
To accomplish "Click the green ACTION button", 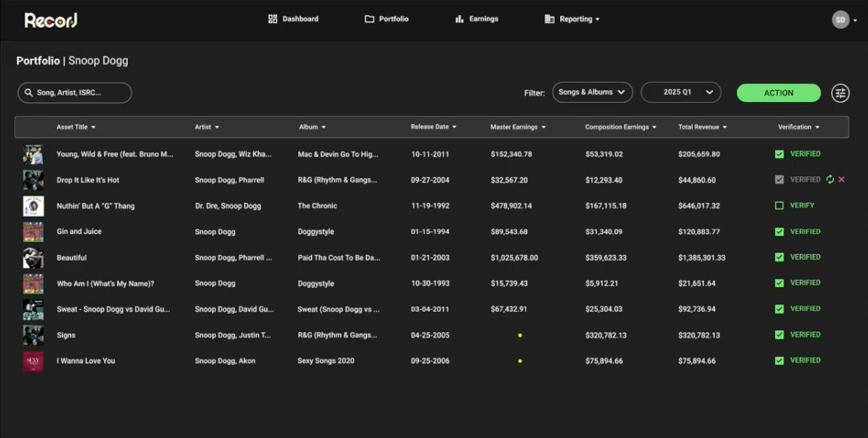I will (778, 93).
